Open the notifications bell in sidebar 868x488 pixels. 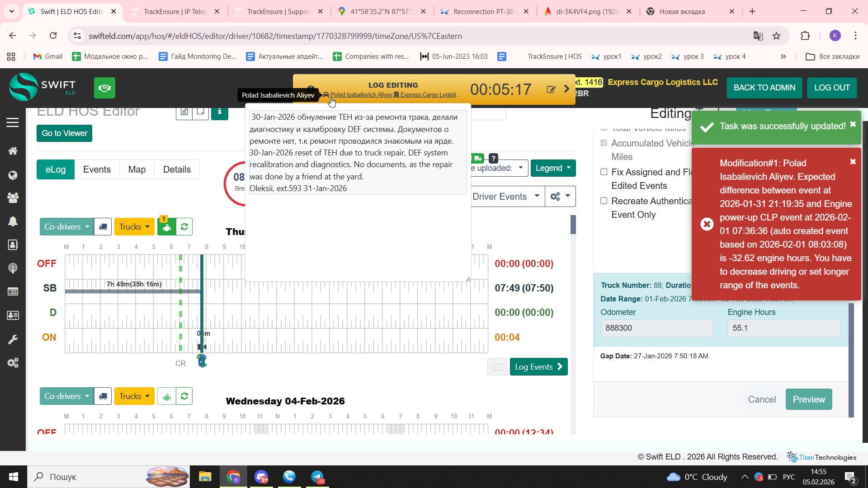(x=13, y=221)
